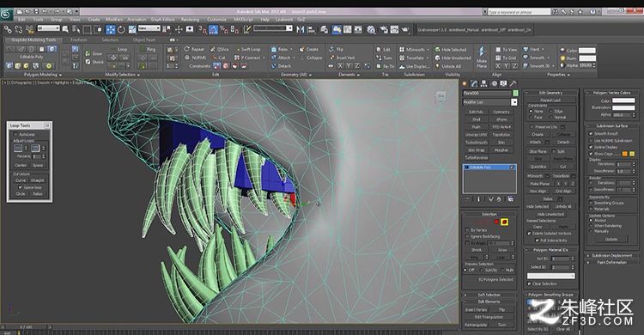644x335 pixels.
Task: Click the Relax button in Loop Tools
Action: (x=38, y=193)
